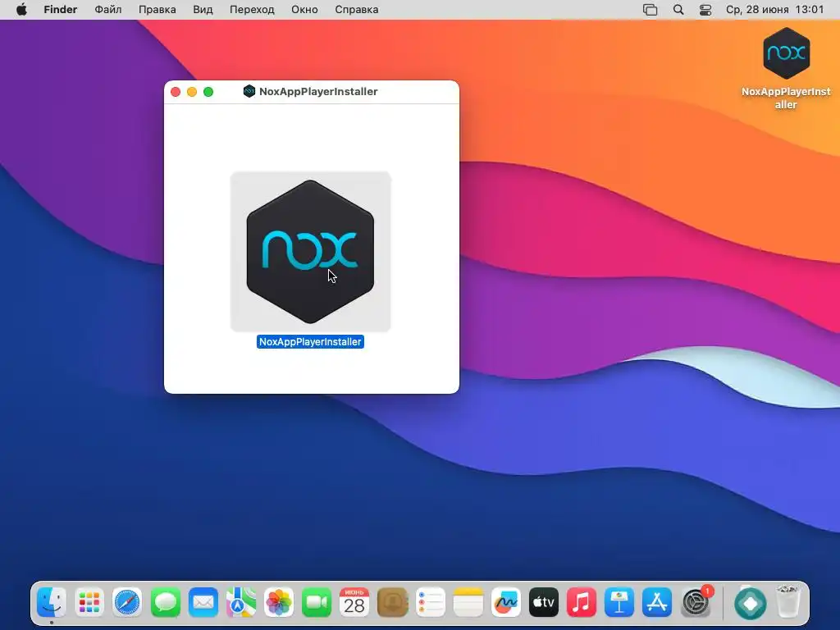Open the Calendar icon showing 28
Screen dimensions: 840x630
(x=354, y=602)
